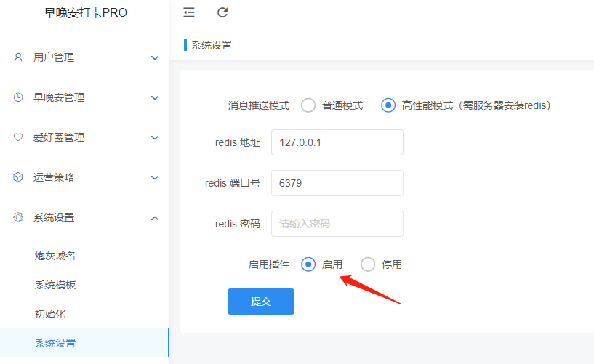Click 启用插件 label
Screen dimensions: 594x364
269,264
